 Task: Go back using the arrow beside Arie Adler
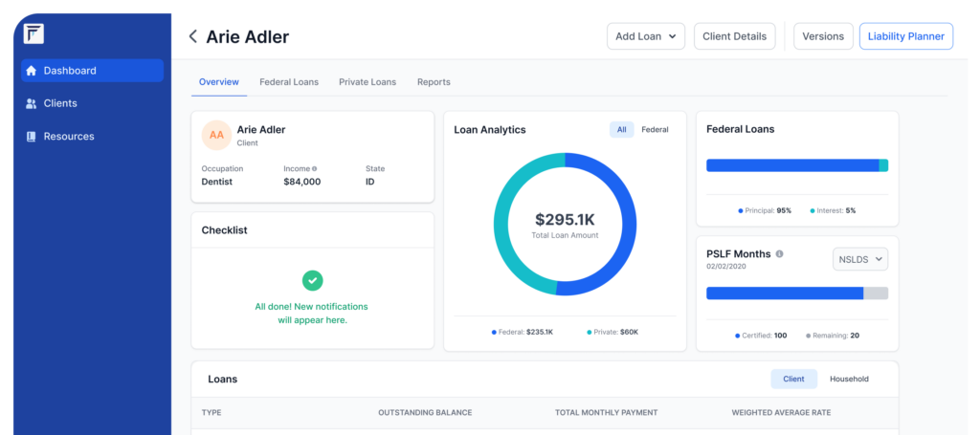tap(193, 37)
